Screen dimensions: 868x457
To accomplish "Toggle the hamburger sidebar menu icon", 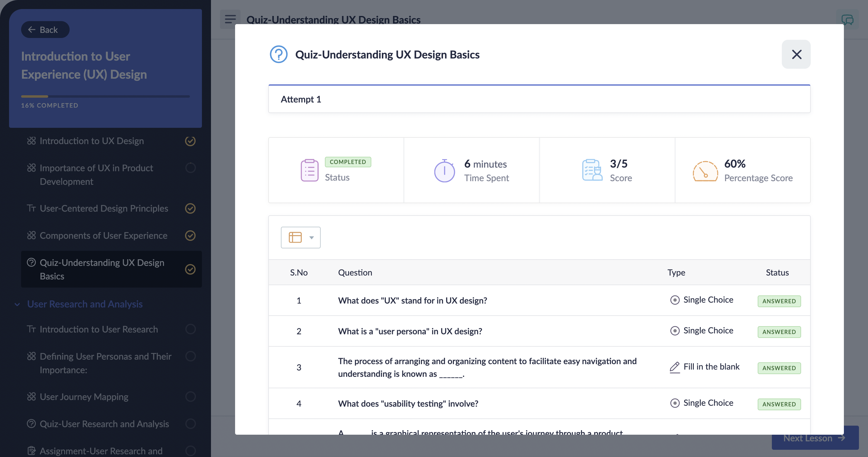I will (230, 19).
